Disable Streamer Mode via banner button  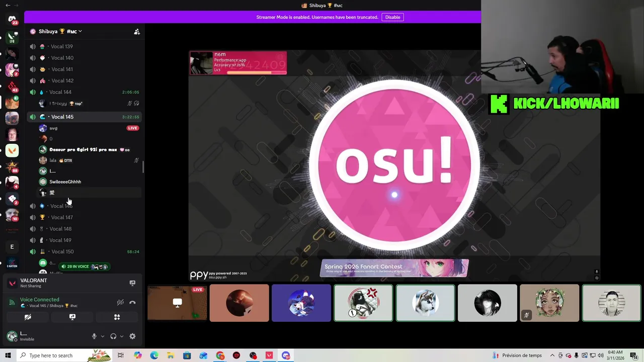pos(392,17)
